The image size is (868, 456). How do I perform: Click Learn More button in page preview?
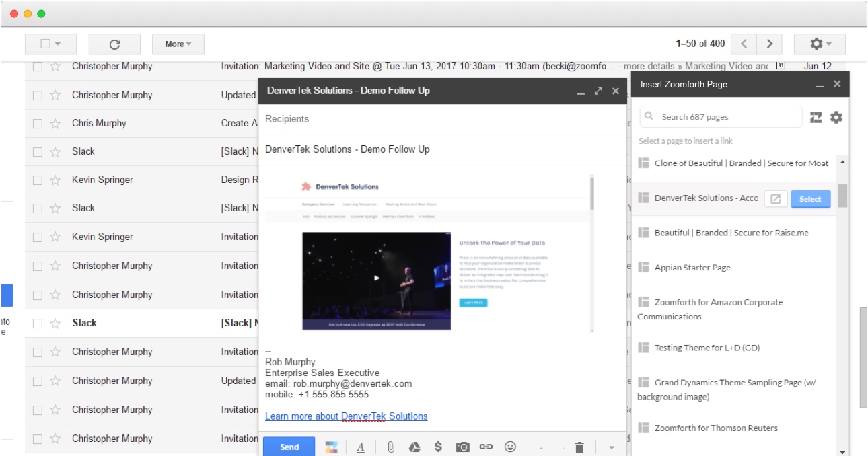coord(473,303)
